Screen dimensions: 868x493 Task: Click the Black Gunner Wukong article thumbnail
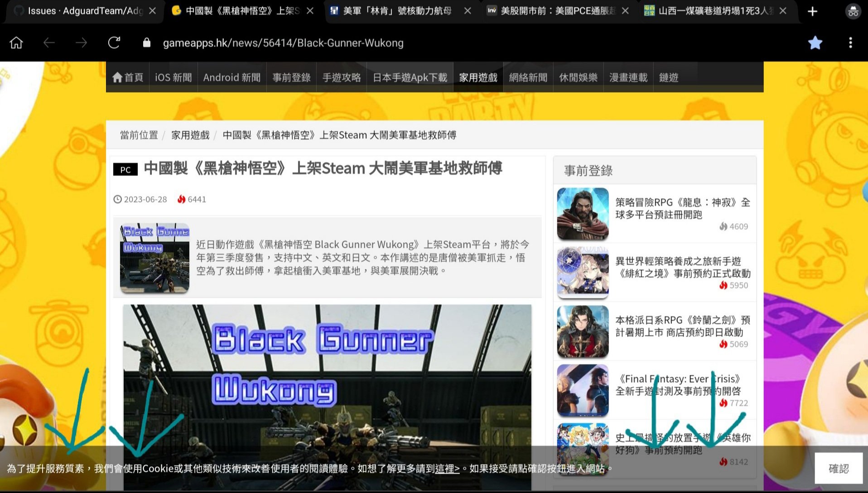click(x=154, y=257)
